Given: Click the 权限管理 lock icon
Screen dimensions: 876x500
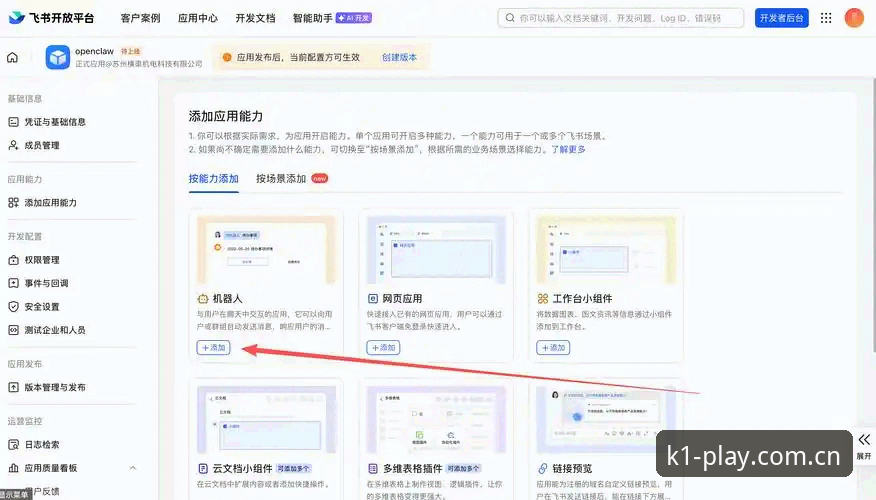Looking at the screenshot, I should (13, 260).
